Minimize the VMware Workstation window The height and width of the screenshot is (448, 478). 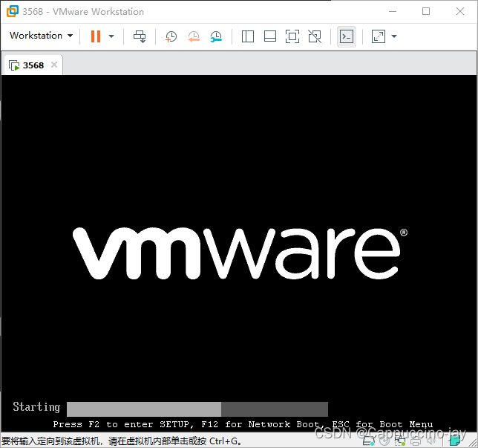pos(393,12)
